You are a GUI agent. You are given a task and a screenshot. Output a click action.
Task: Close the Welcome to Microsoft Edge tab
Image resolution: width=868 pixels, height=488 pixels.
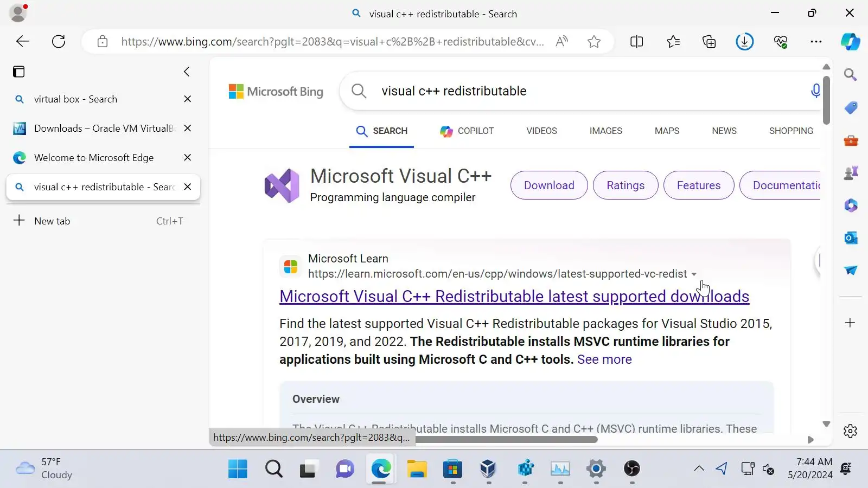coord(188,157)
